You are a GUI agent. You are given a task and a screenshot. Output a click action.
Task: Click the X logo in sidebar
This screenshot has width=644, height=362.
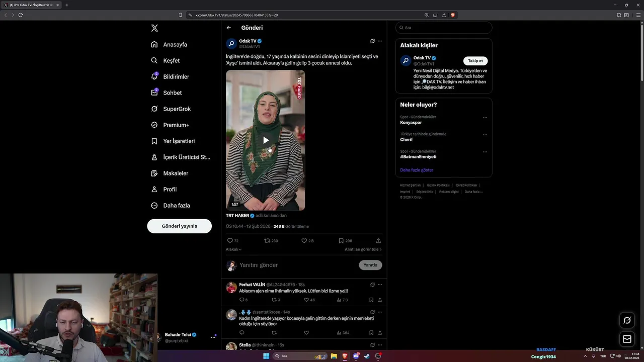point(154,28)
